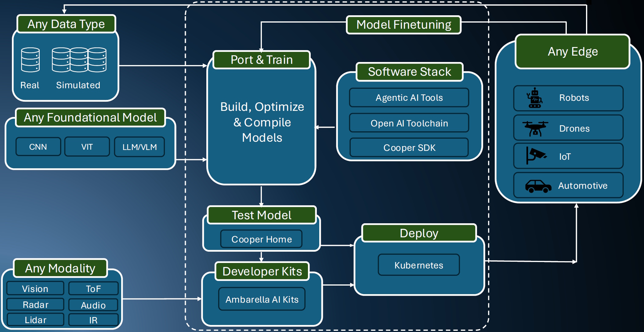Click the CNN model box
Screen dimensions: 644x332
coord(38,147)
